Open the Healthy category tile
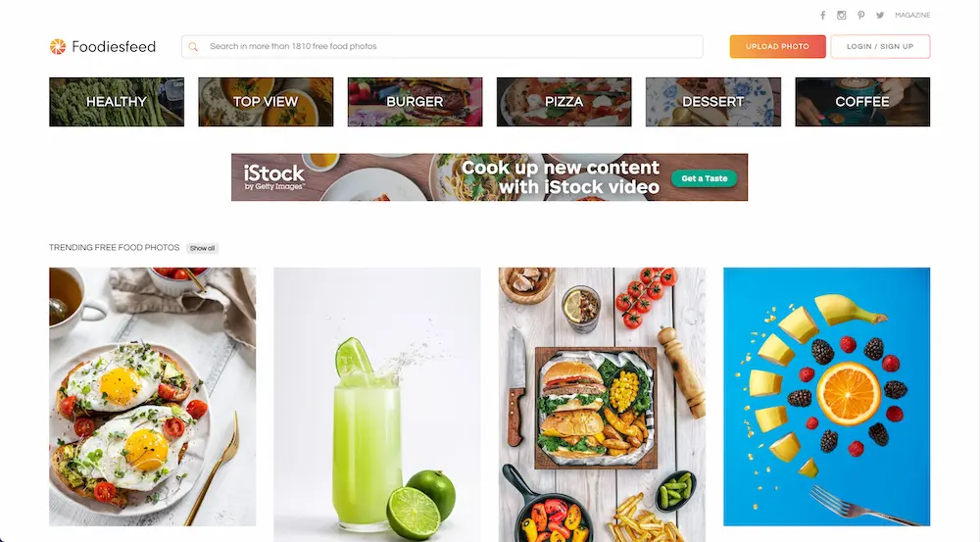 click(117, 102)
